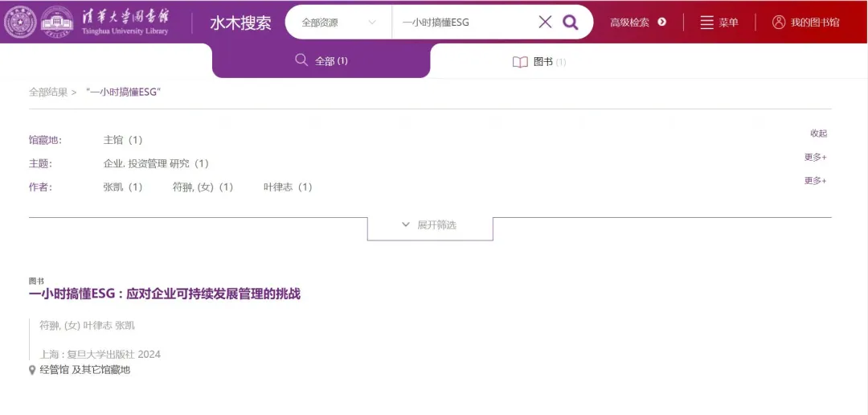The width and height of the screenshot is (868, 415).
Task: Run search with the magnifier icon
Action: 570,23
